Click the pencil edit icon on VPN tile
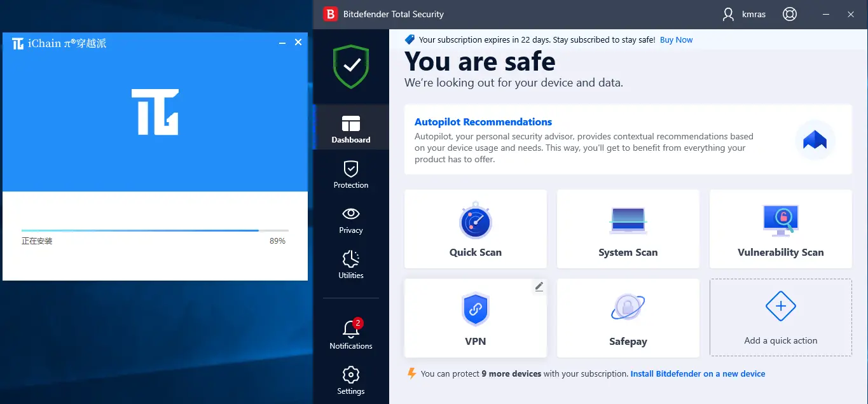868x404 pixels. point(539,287)
